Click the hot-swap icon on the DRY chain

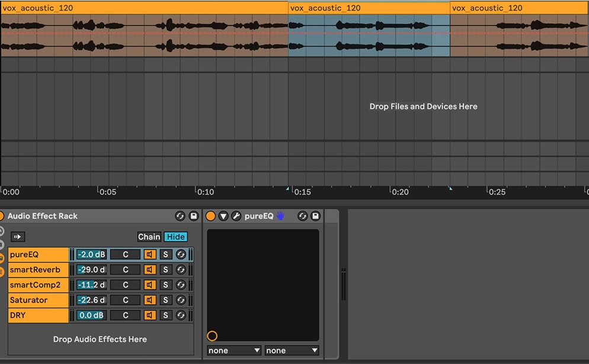(x=181, y=315)
